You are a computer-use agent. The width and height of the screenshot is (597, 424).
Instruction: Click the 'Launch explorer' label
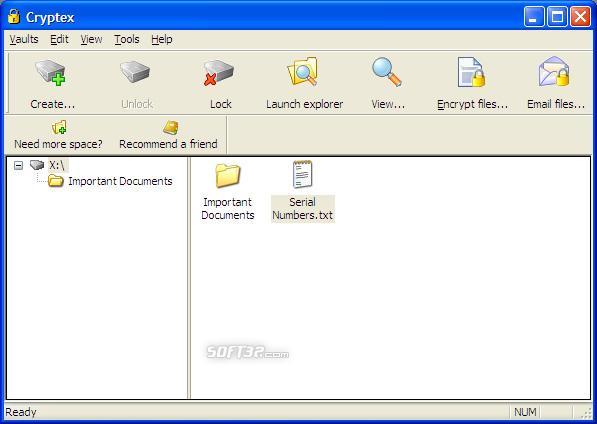coord(304,104)
